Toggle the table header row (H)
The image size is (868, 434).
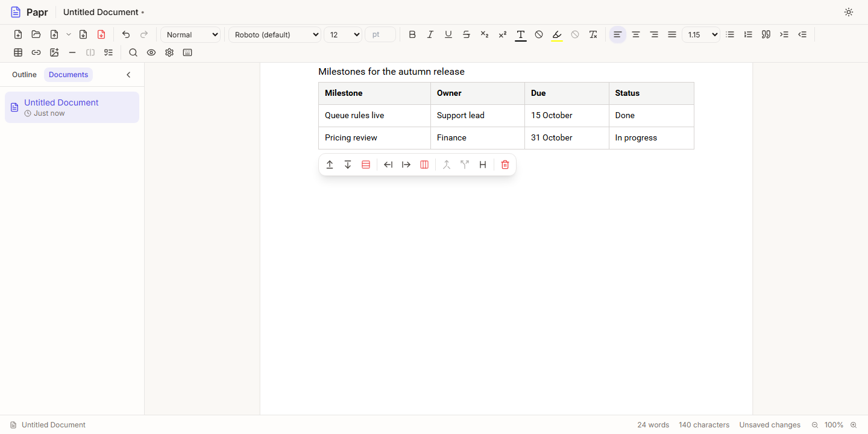point(483,165)
